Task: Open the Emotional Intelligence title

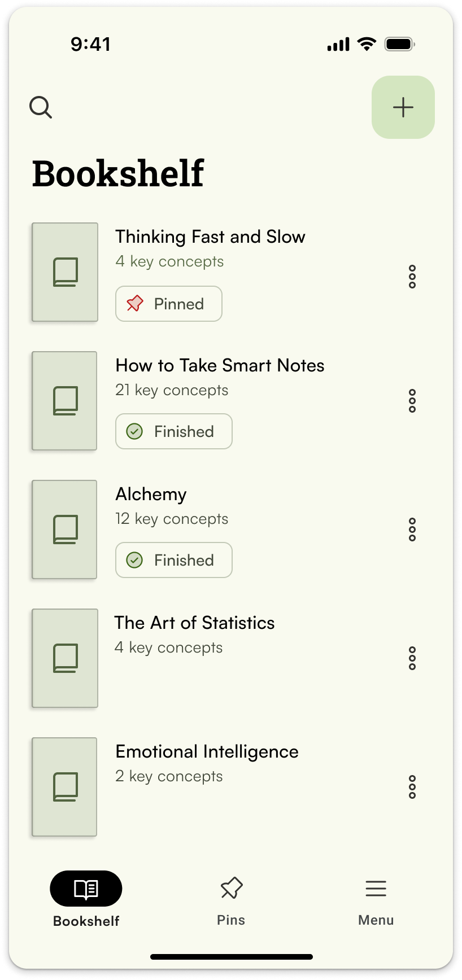Action: [207, 751]
